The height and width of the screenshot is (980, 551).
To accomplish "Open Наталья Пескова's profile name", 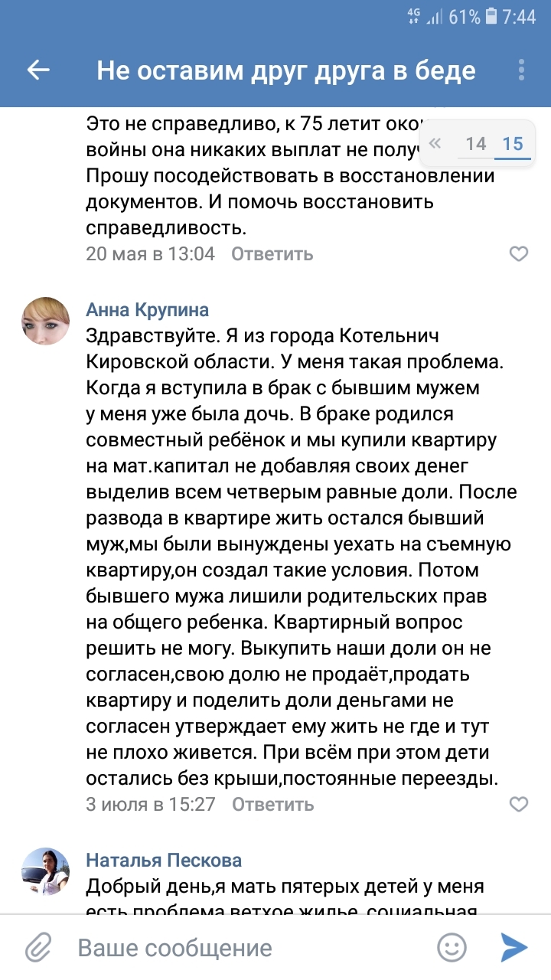I will (164, 860).
